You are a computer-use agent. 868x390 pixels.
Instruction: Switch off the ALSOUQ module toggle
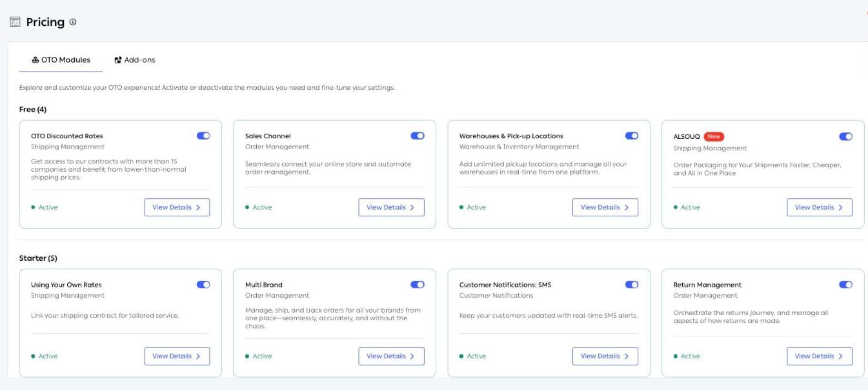pos(845,136)
